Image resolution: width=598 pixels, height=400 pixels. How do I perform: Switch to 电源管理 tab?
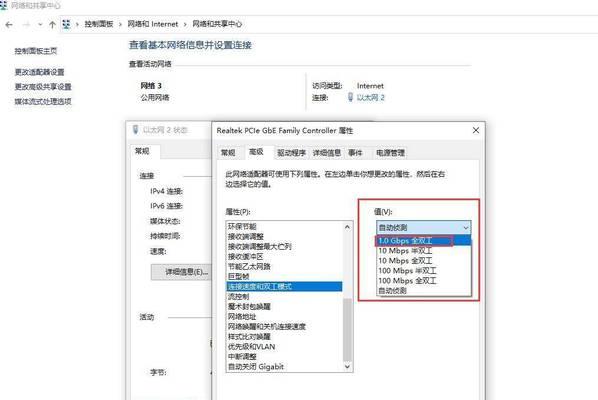pos(390,153)
